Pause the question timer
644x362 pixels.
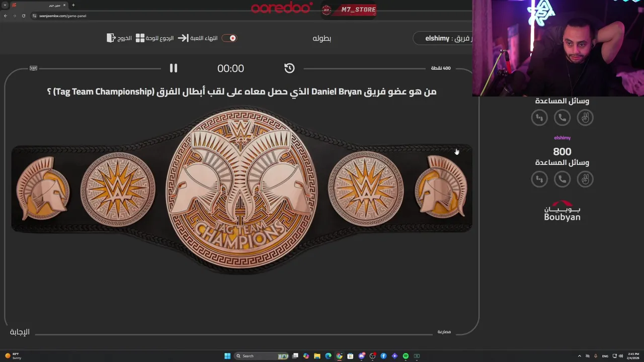(173, 68)
